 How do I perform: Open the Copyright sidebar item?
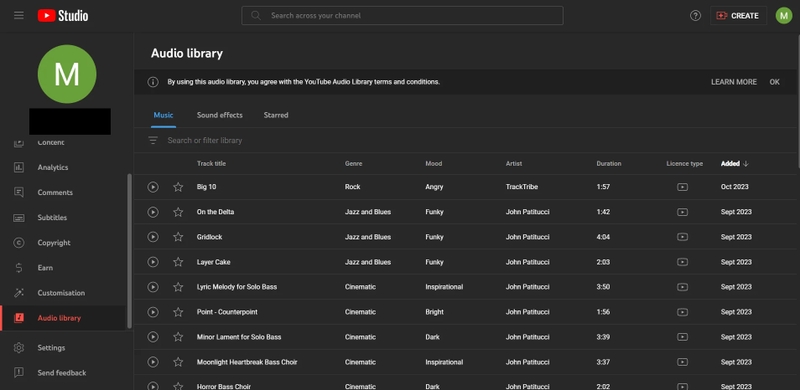pos(54,243)
